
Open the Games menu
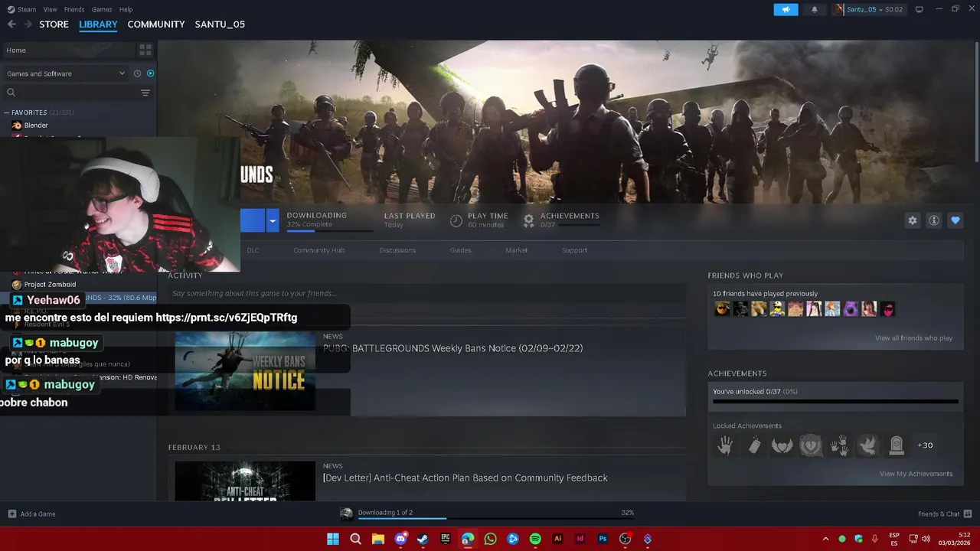pyautogui.click(x=102, y=9)
